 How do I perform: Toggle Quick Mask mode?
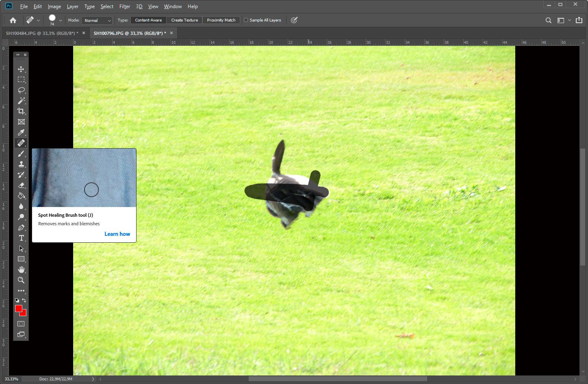pos(21,324)
